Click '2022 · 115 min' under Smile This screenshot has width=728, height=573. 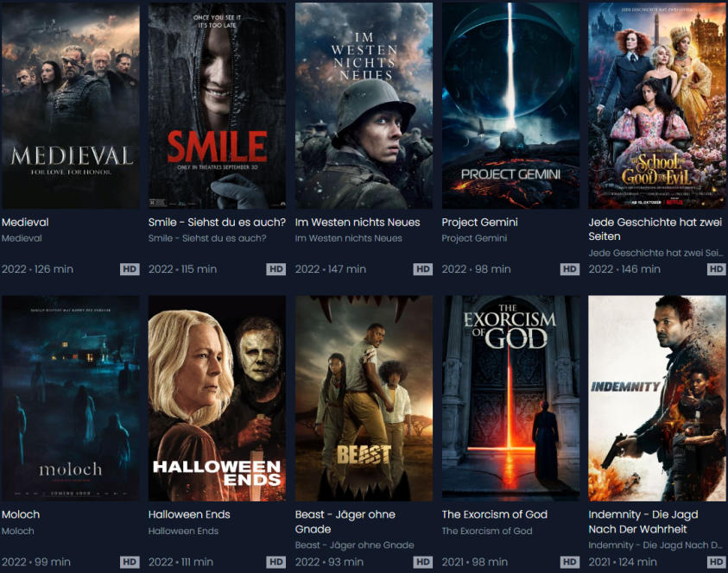(182, 269)
